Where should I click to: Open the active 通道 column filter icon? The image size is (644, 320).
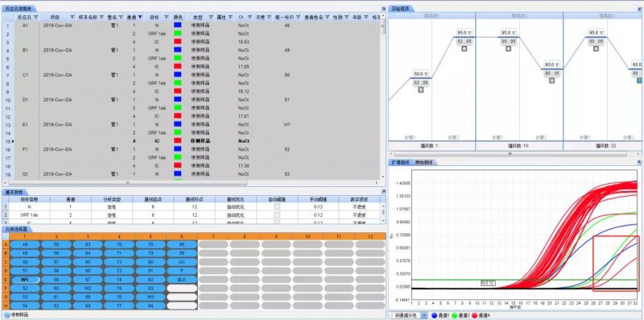140,17
